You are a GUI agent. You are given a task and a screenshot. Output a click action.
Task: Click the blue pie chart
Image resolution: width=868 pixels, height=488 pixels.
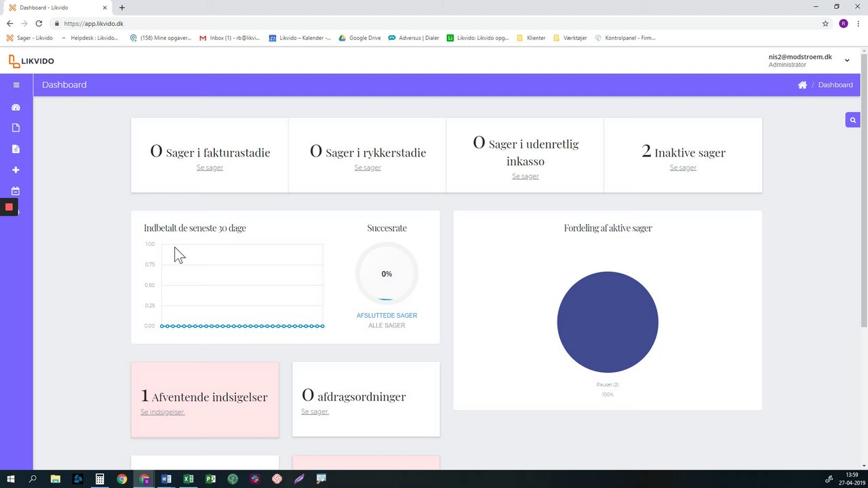608,322
